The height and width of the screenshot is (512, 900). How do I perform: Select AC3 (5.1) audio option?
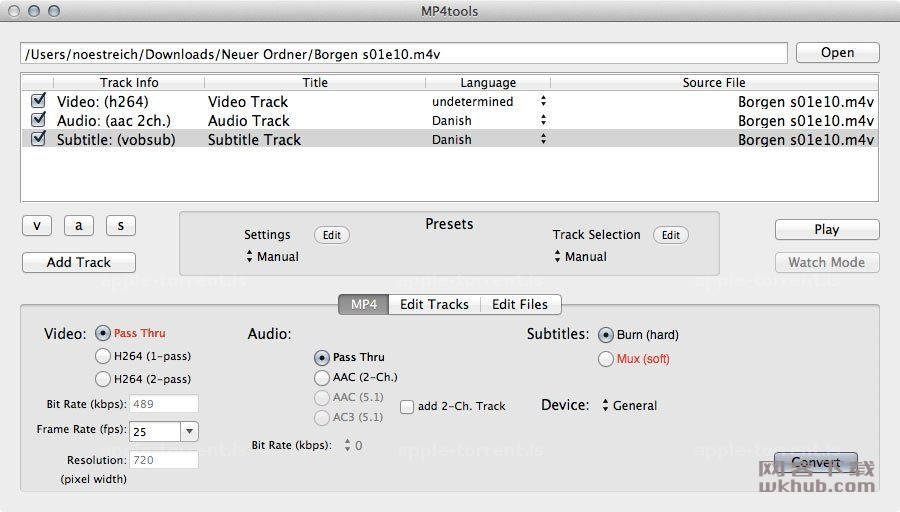322,417
